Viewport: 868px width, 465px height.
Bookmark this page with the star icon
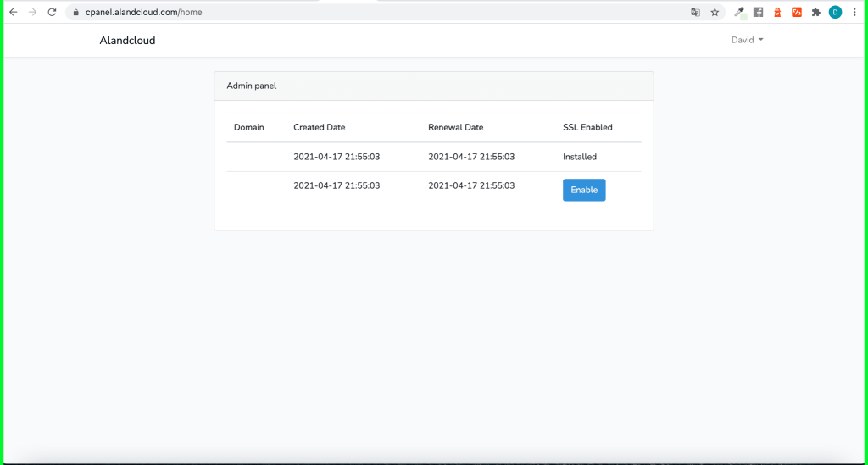[x=715, y=12]
